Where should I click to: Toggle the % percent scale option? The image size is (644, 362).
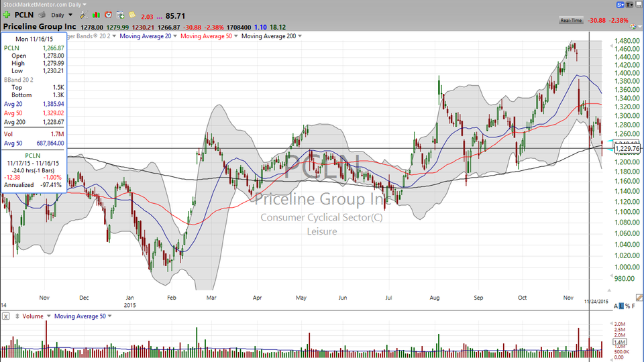click(x=627, y=306)
